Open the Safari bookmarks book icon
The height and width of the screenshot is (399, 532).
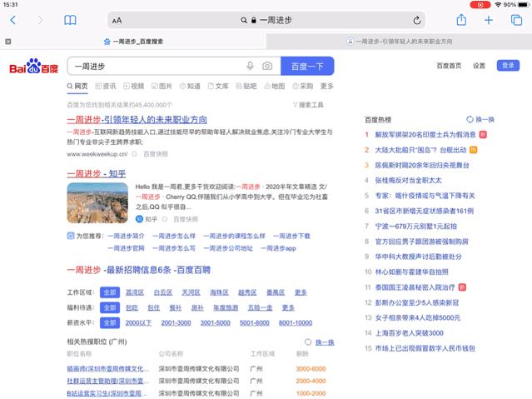click(x=70, y=20)
